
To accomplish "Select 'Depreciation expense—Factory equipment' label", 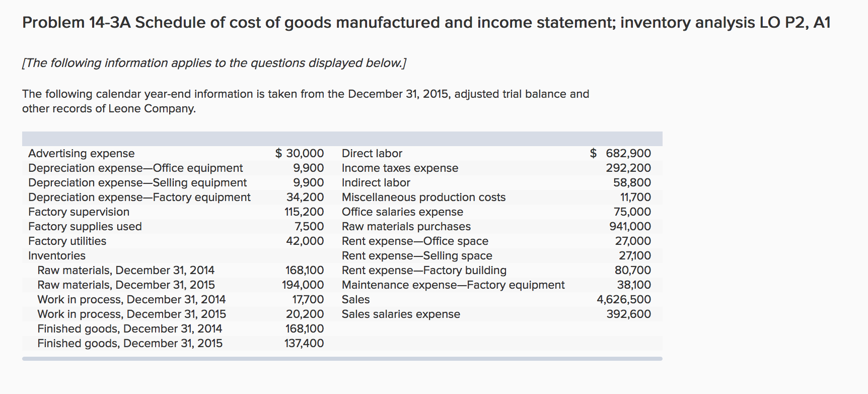I will pyautogui.click(x=139, y=197).
